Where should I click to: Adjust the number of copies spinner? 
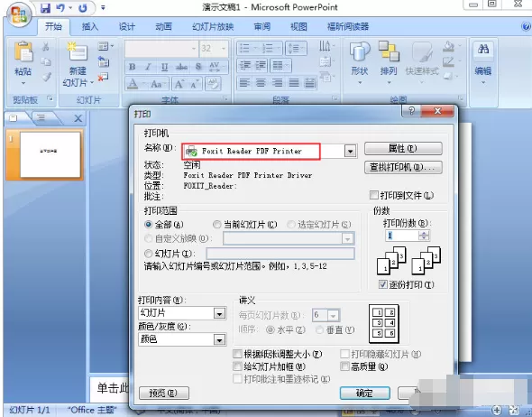[424, 236]
